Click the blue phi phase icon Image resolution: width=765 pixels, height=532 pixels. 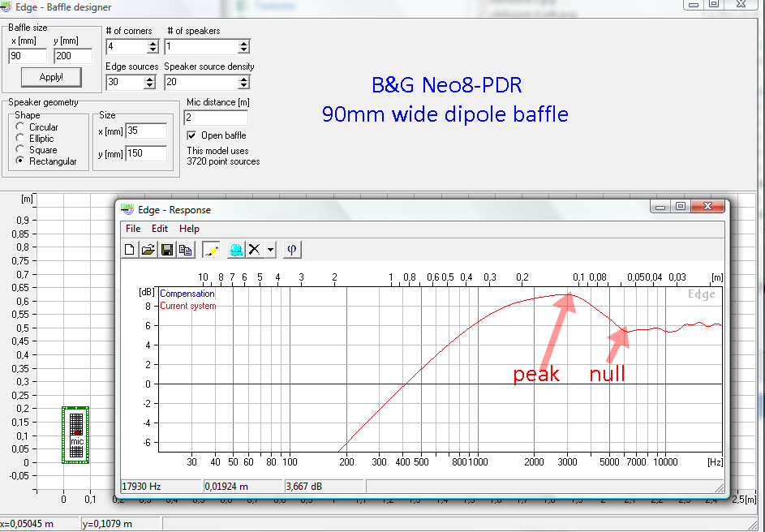(292, 250)
